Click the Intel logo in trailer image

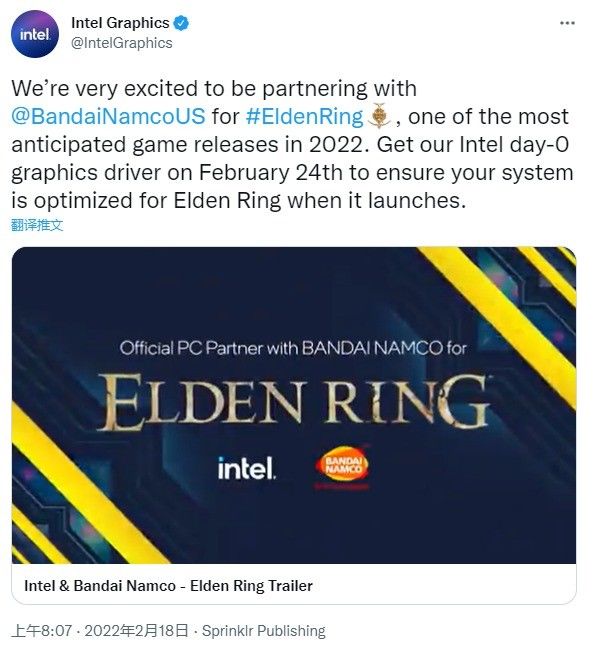(x=247, y=468)
